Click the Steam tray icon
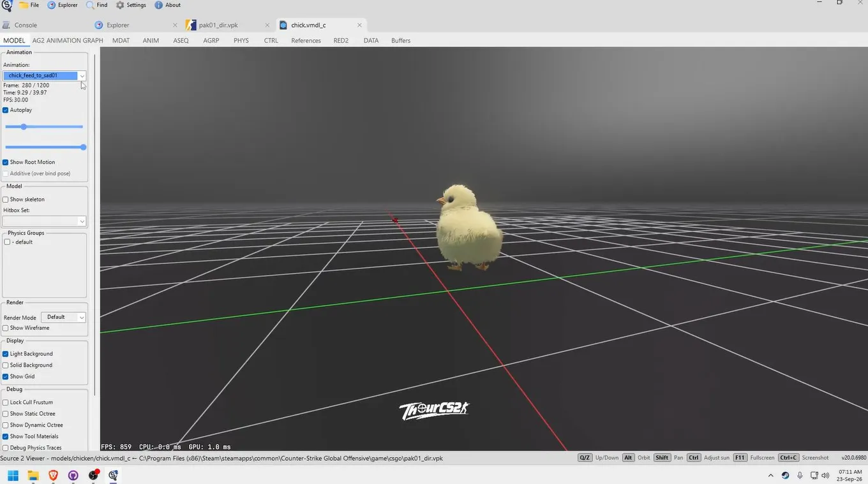Screen dimensions: 868x484 (x=785, y=476)
